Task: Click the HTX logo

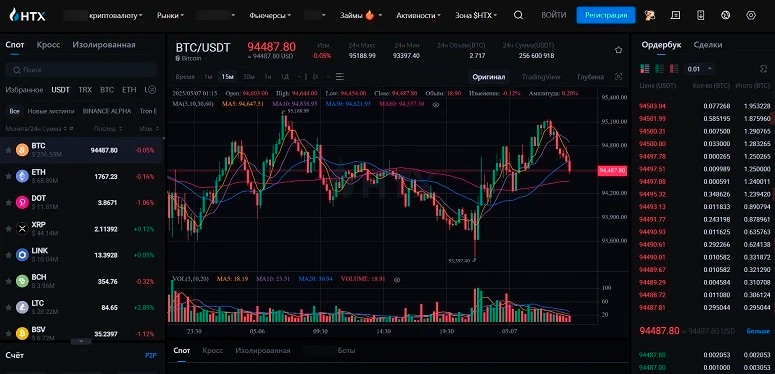Action: (x=27, y=15)
